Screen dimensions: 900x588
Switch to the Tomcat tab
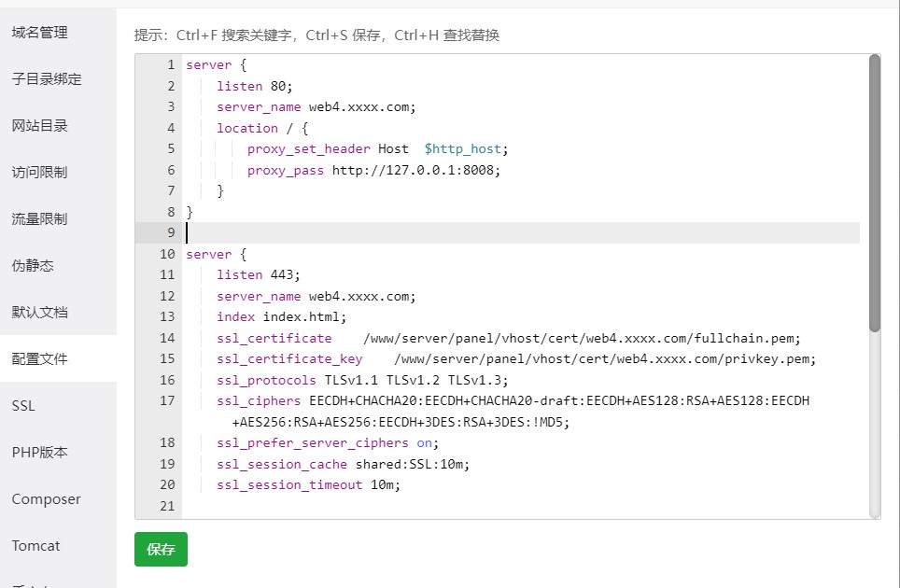coord(37,546)
